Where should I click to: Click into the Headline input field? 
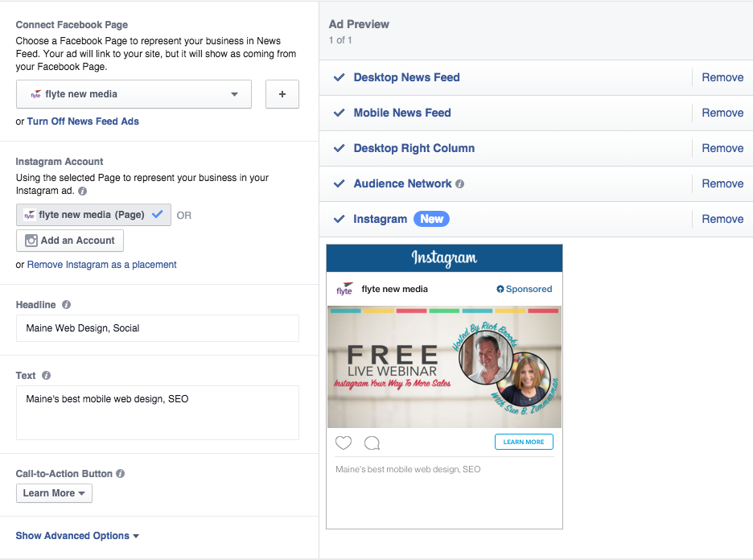(x=158, y=328)
